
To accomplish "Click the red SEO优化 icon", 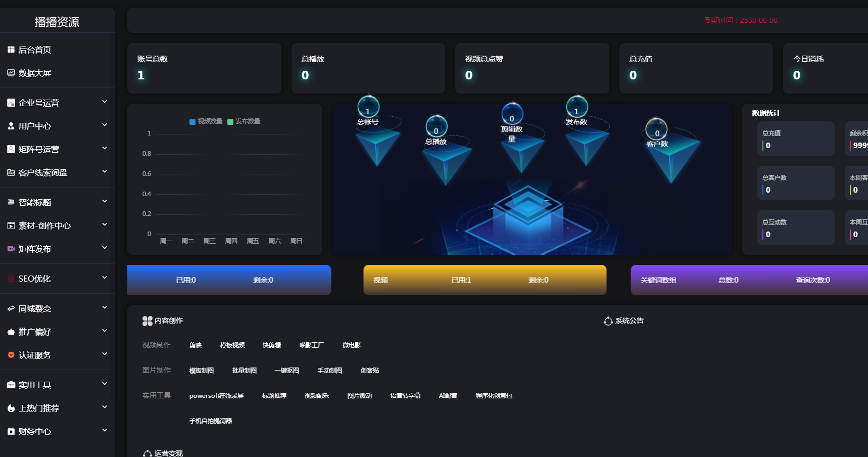I will (x=11, y=279).
